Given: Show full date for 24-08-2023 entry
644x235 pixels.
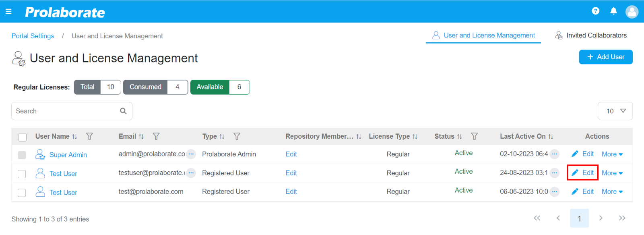Looking at the screenshot, I should click(x=555, y=173).
